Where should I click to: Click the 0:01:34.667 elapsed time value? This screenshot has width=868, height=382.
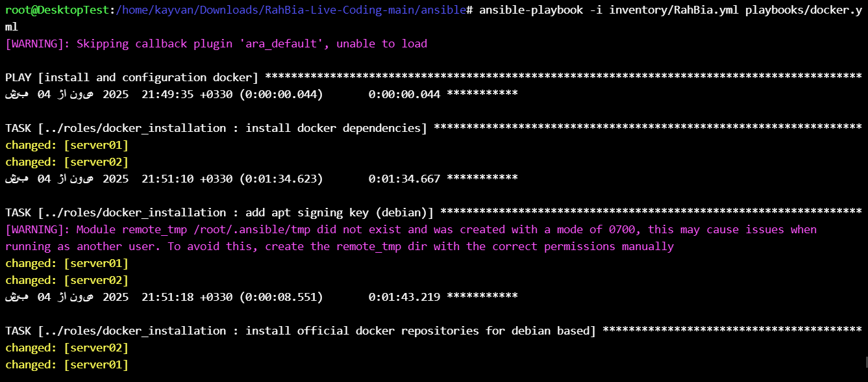coord(404,179)
